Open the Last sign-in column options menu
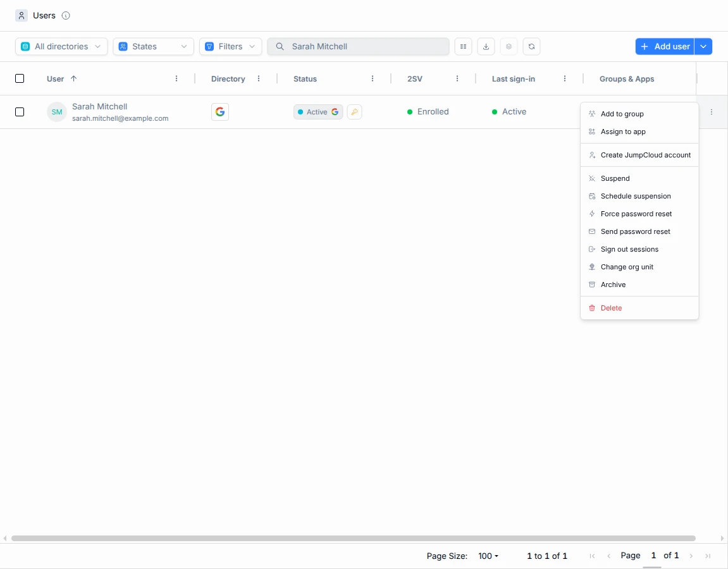728x569 pixels. (565, 79)
